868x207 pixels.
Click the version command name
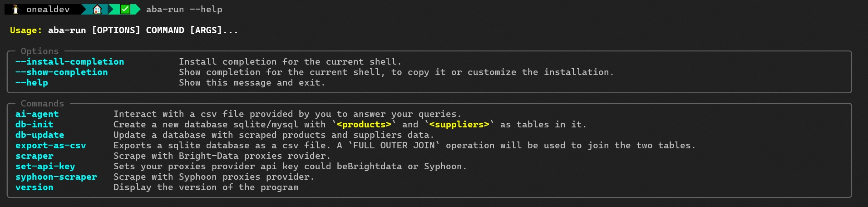(34, 187)
